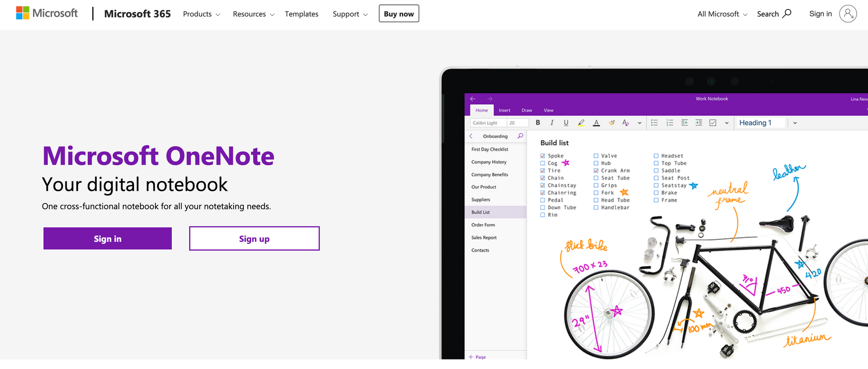Uncheck the Chainring checkbox
This screenshot has width=868, height=369.
(542, 193)
